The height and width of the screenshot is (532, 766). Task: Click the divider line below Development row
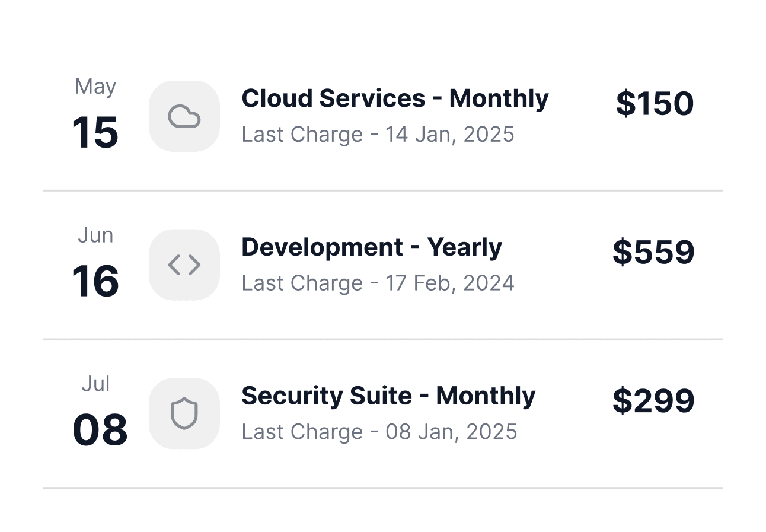pos(382,339)
